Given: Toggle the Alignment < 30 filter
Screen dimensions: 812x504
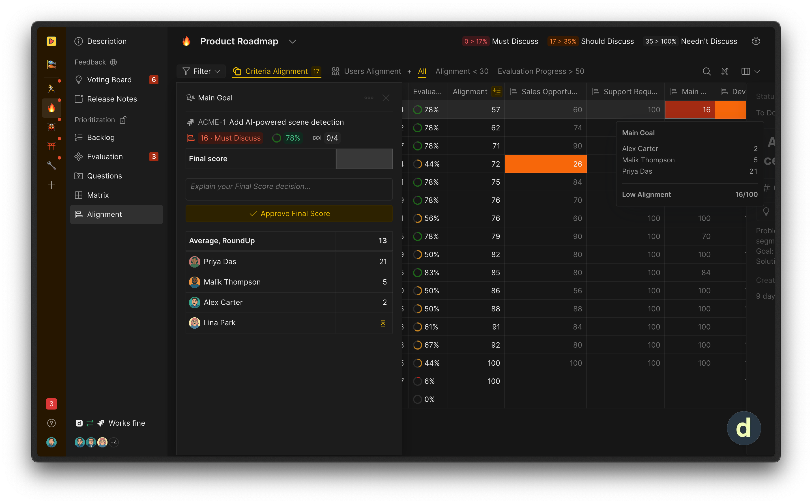Looking at the screenshot, I should [461, 71].
